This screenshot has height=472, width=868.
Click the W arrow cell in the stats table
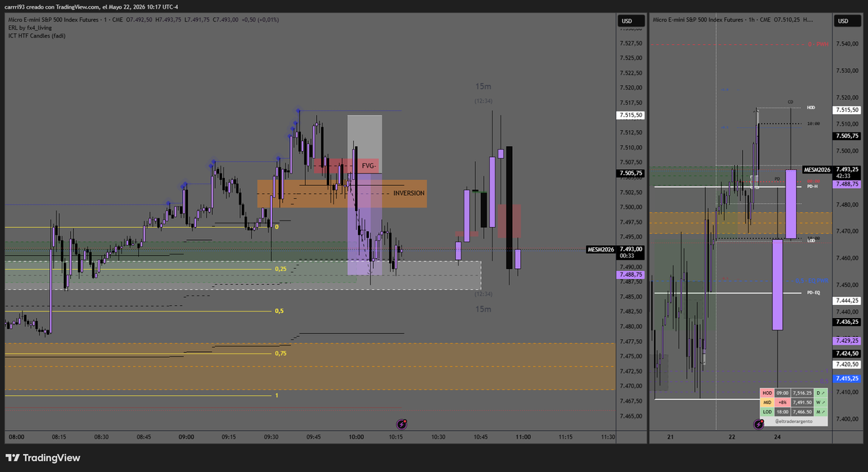click(x=820, y=402)
